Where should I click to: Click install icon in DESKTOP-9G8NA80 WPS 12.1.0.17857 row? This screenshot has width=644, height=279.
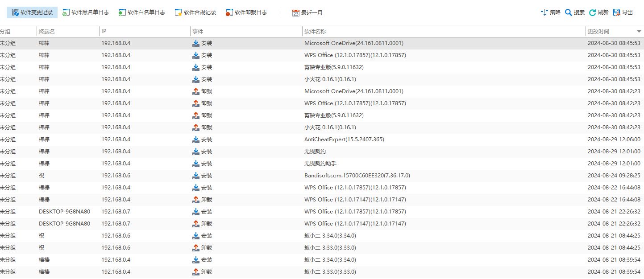pos(195,212)
